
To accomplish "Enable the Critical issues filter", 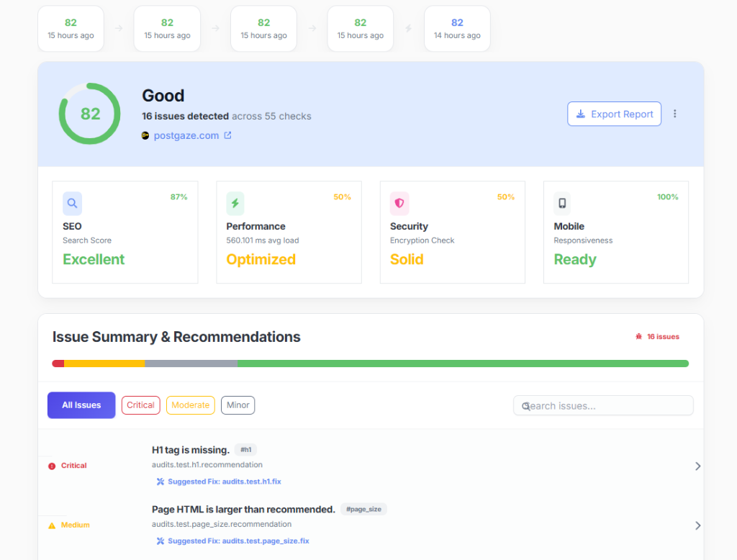I will (140, 405).
